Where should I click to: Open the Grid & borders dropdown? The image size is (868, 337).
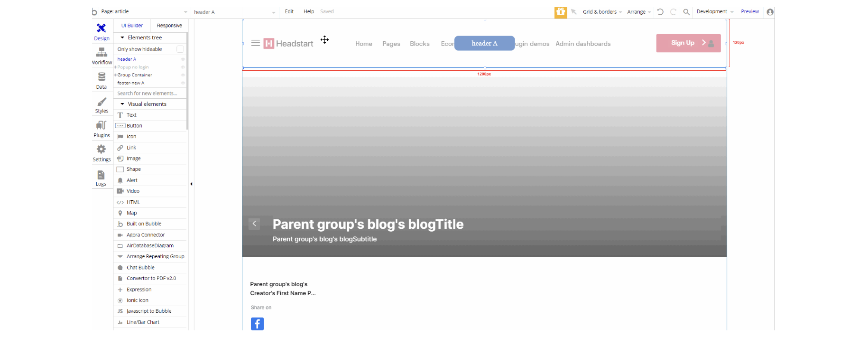[602, 12]
